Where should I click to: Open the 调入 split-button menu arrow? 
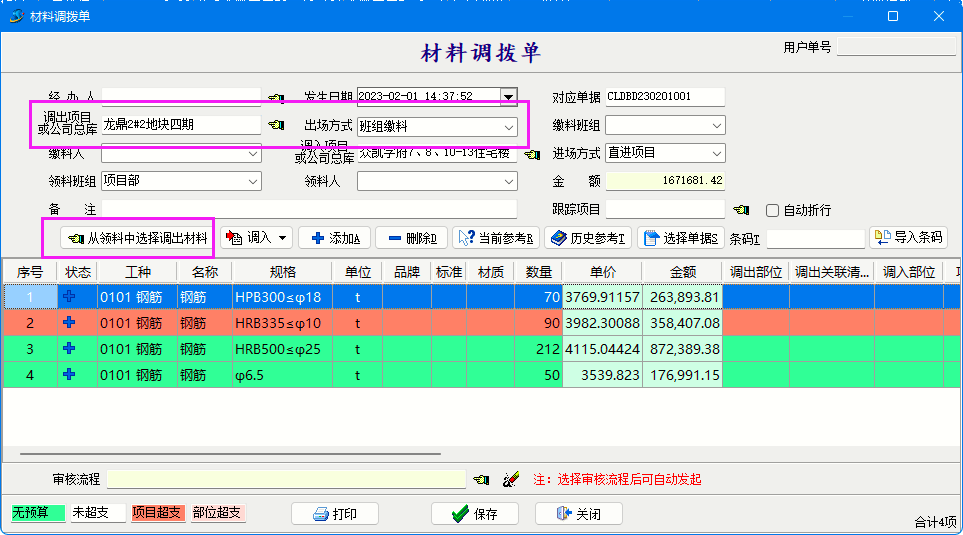[283, 238]
